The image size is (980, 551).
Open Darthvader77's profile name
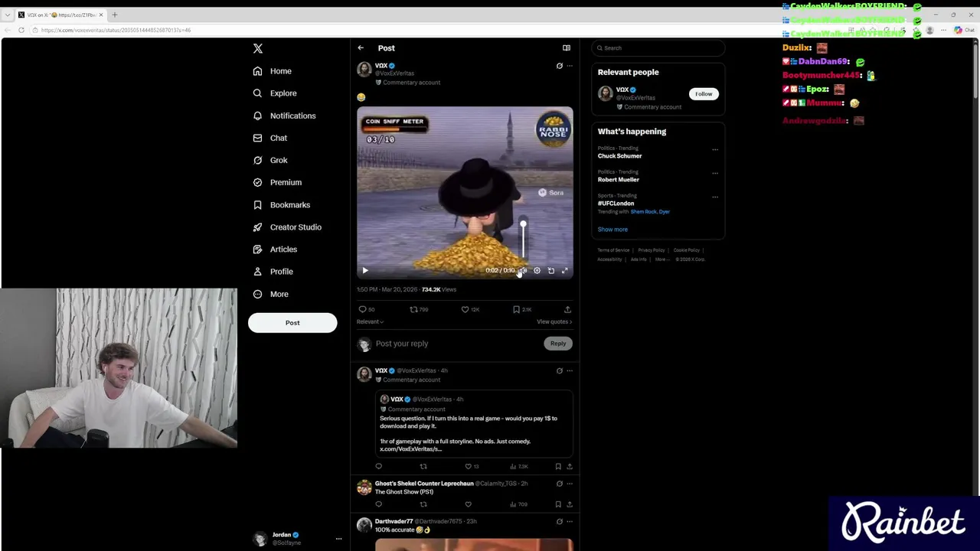coord(394,522)
